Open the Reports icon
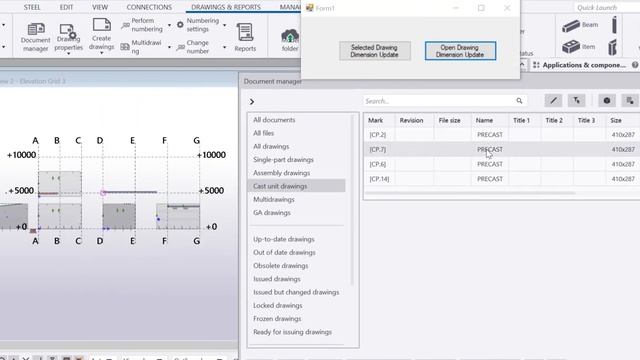 tap(245, 32)
